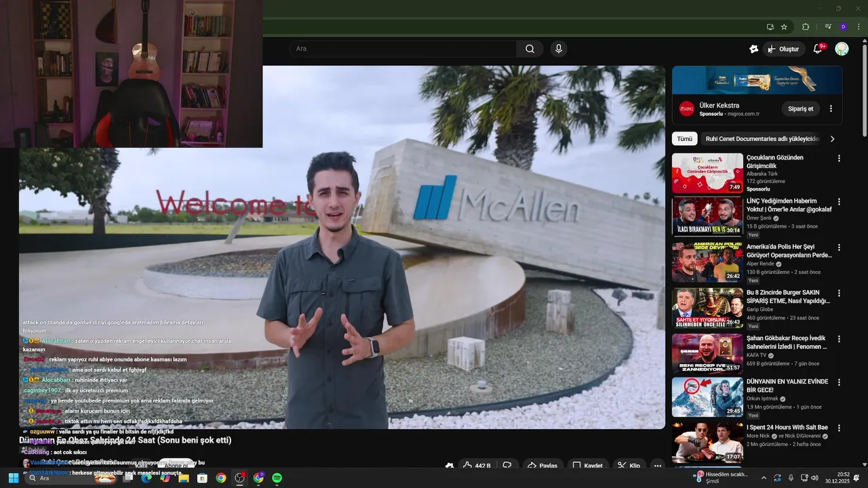Open File Explorer from the taskbar

point(183,478)
